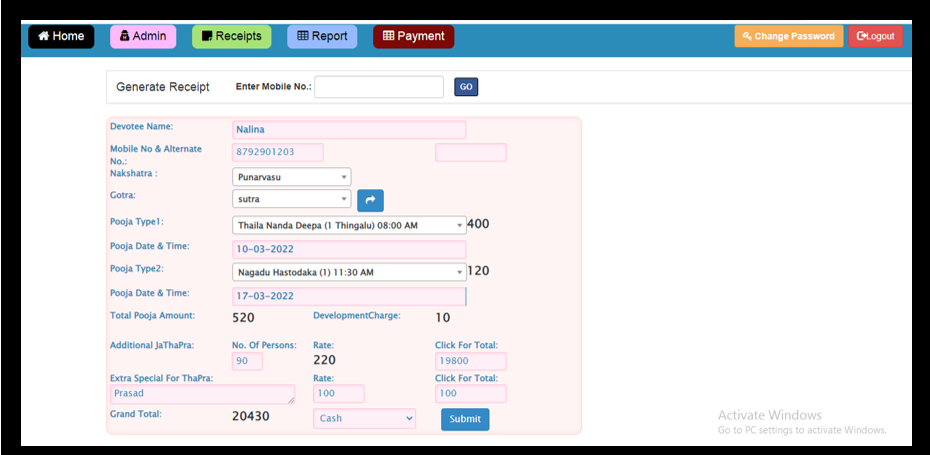Open the Payment section
Screen dimensions: 930x455
413,36
